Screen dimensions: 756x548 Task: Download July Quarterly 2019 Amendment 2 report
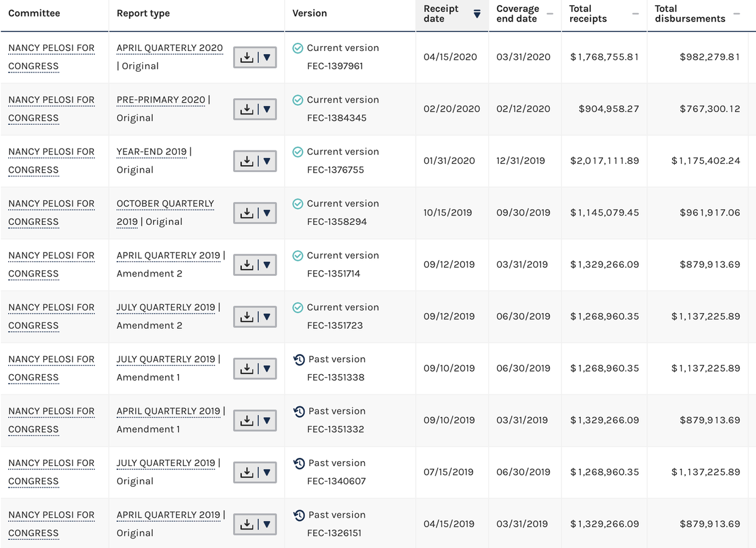tap(255, 317)
